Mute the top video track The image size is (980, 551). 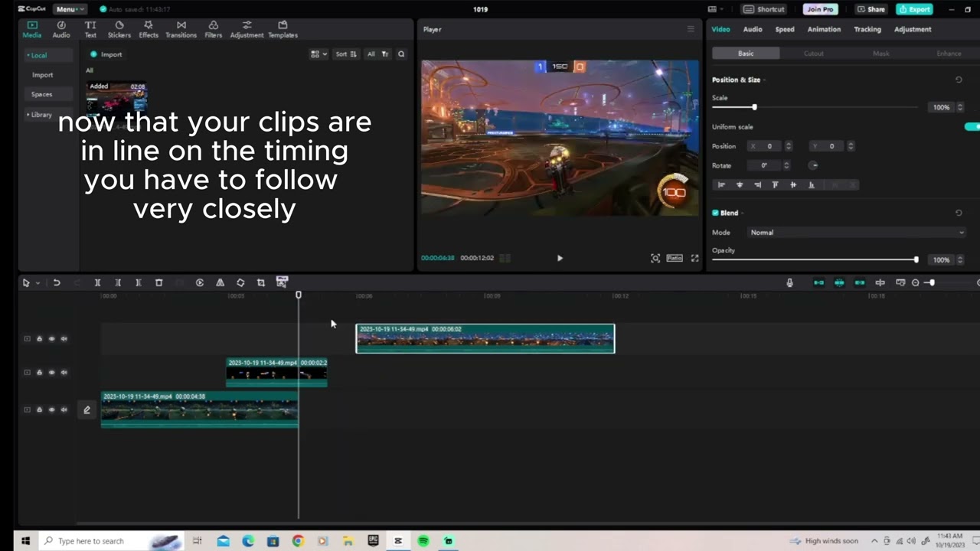(64, 339)
